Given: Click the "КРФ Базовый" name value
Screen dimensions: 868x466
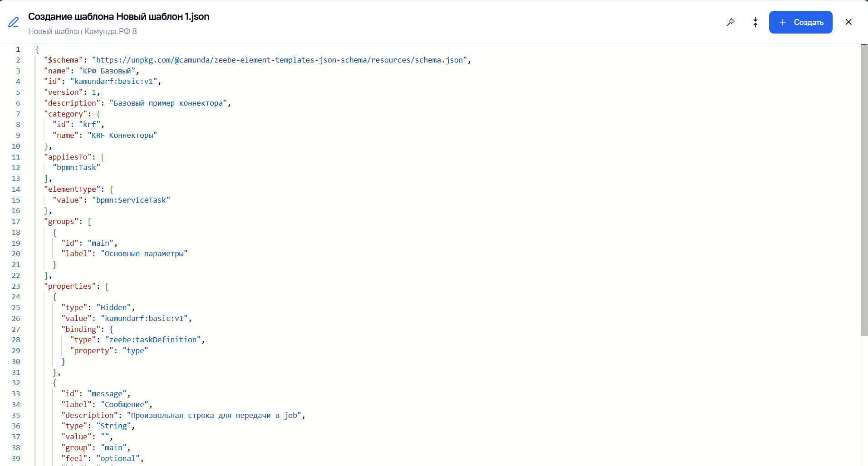Looking at the screenshot, I should point(108,71).
